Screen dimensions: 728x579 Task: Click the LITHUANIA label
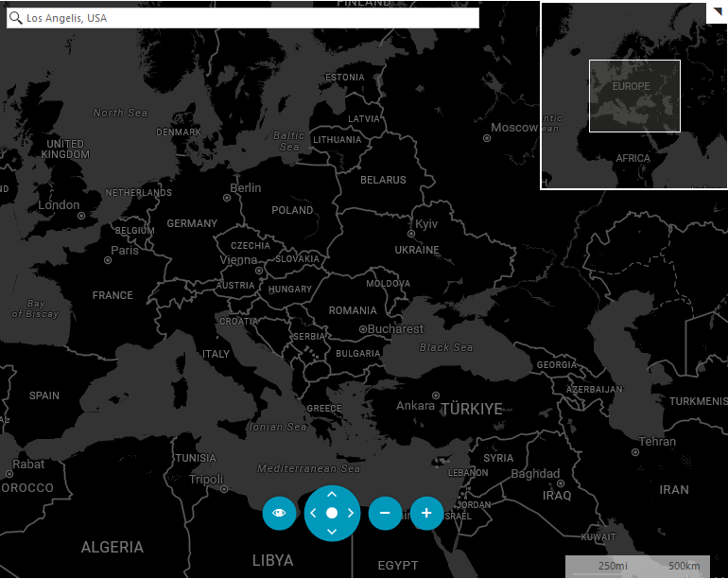pyautogui.click(x=338, y=140)
